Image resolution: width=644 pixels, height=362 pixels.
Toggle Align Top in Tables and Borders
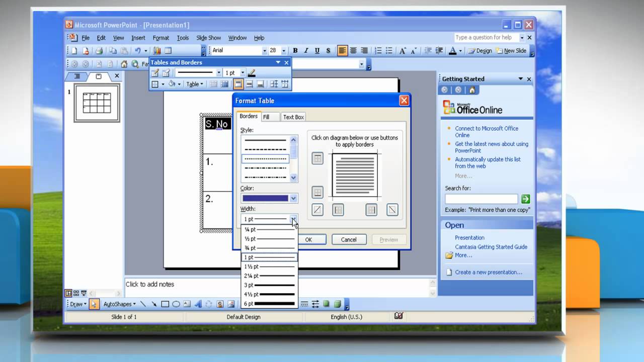[238, 84]
